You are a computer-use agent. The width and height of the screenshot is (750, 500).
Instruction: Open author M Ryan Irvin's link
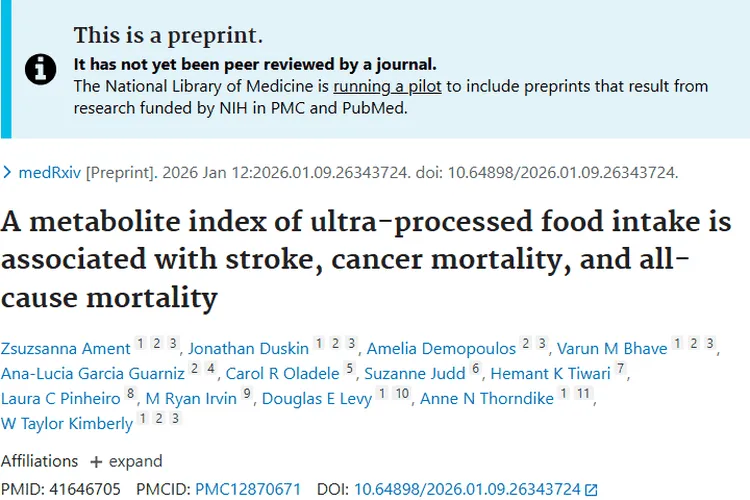click(191, 399)
